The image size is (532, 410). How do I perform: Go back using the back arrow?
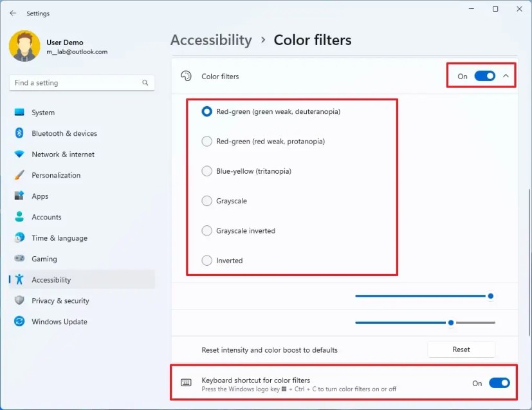click(x=13, y=13)
